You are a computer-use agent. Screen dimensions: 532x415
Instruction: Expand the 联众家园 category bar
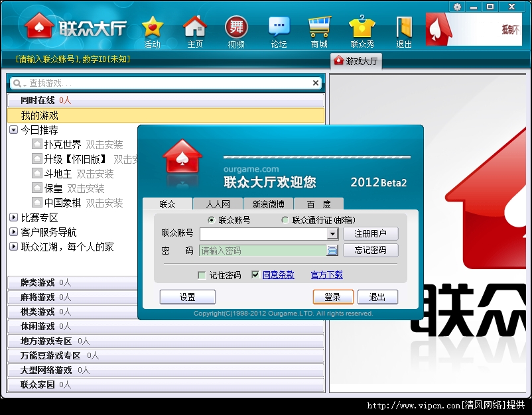click(x=166, y=385)
